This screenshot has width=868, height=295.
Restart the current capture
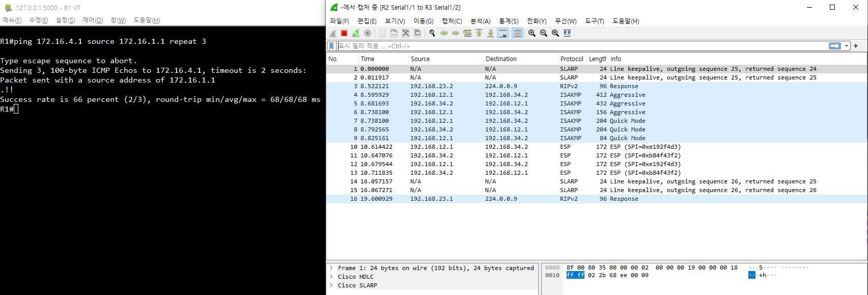click(356, 33)
